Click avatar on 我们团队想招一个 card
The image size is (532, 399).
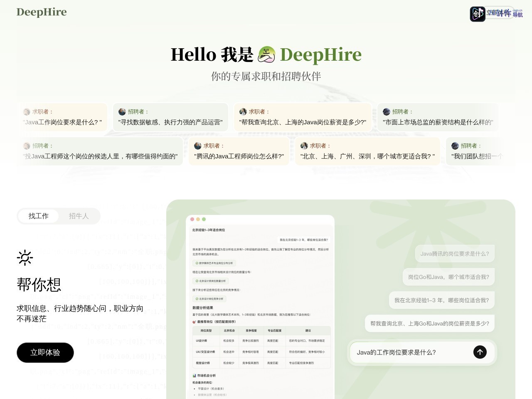click(455, 146)
